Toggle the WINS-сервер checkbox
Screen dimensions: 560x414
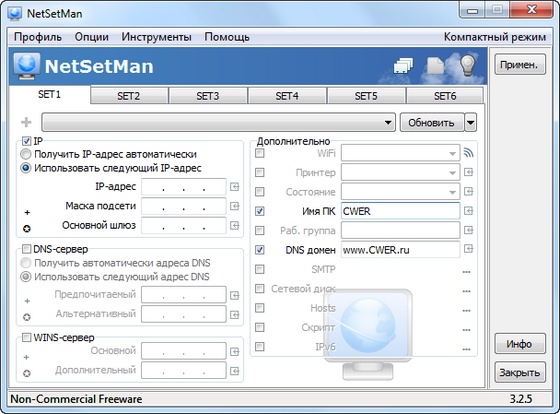[26, 337]
